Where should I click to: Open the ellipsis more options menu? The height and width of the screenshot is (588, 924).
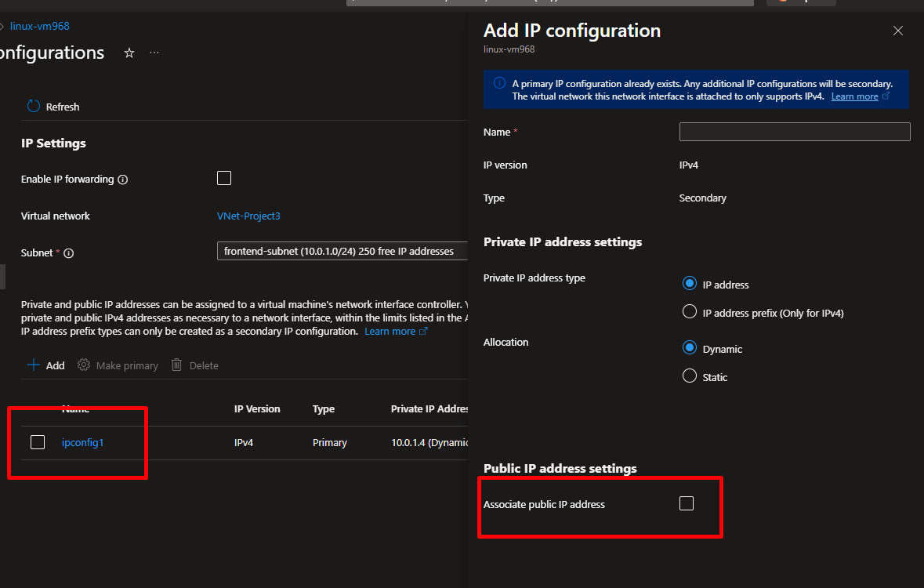pyautogui.click(x=154, y=53)
